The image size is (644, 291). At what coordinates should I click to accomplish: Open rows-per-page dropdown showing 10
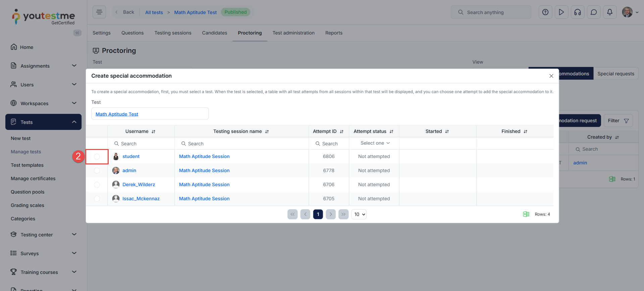[x=359, y=214]
